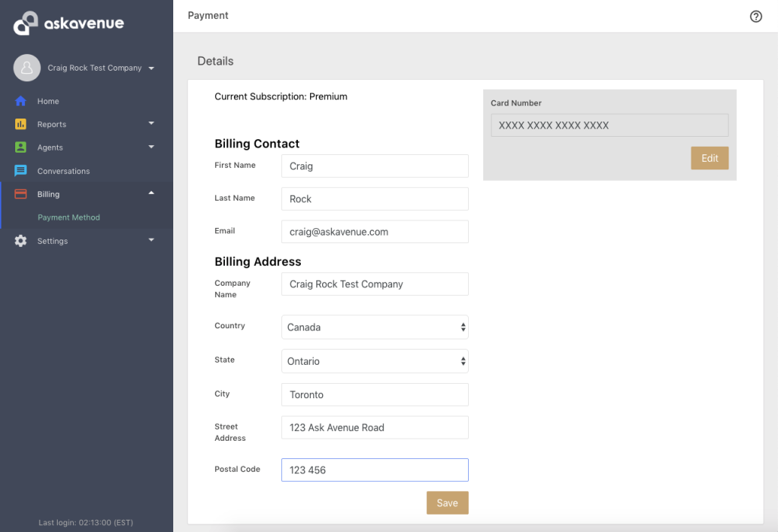Click the Postal Code field
The width and height of the screenshot is (778, 532).
pos(375,470)
